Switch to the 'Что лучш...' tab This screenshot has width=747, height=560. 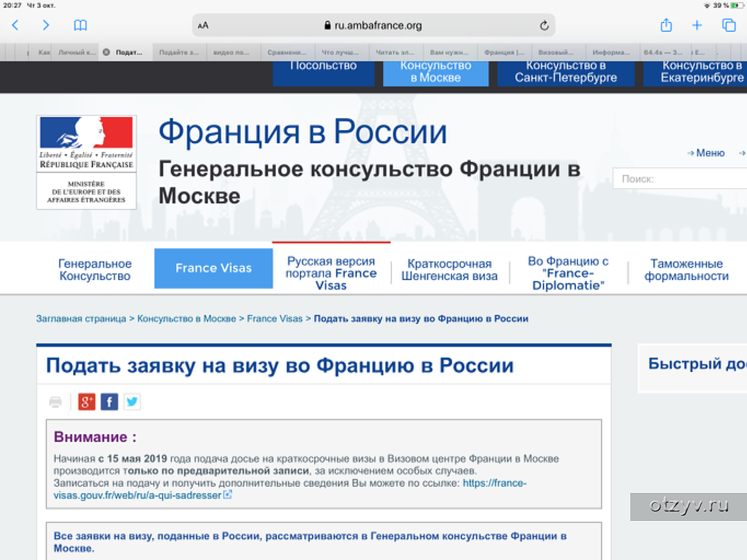coord(340,52)
